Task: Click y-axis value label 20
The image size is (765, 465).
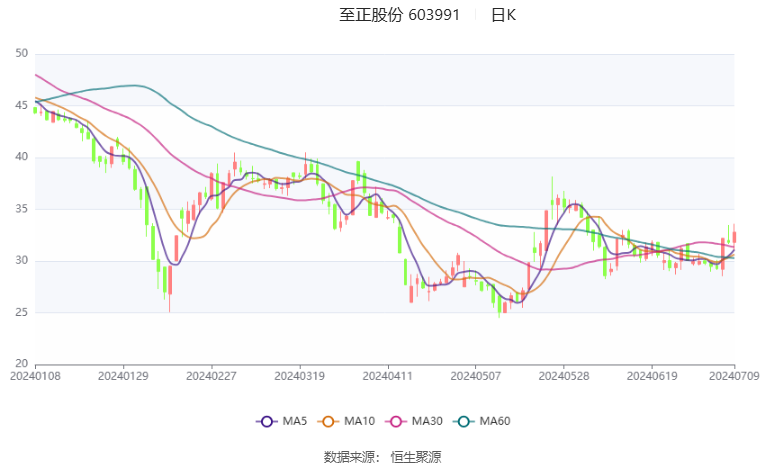Action: (21, 364)
